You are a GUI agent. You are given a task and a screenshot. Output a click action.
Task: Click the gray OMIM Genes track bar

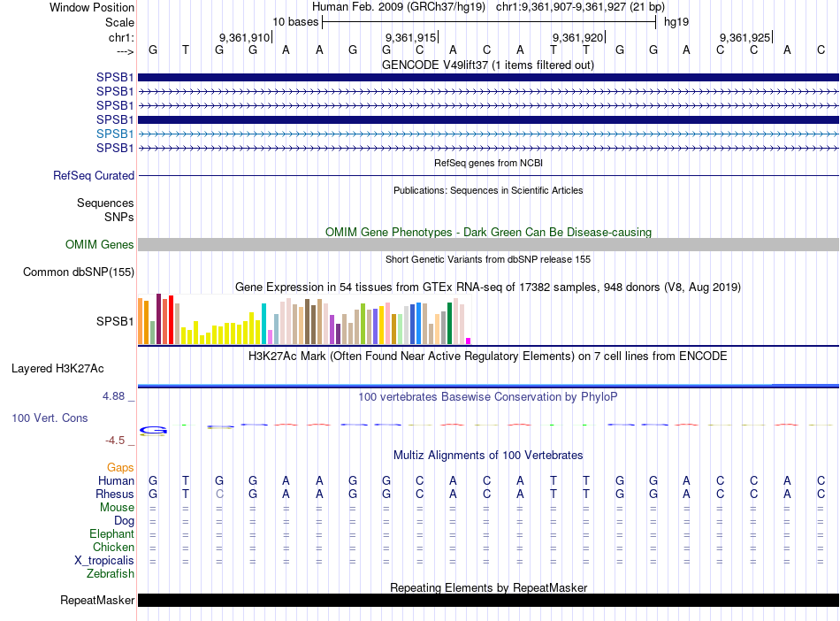coord(488,245)
